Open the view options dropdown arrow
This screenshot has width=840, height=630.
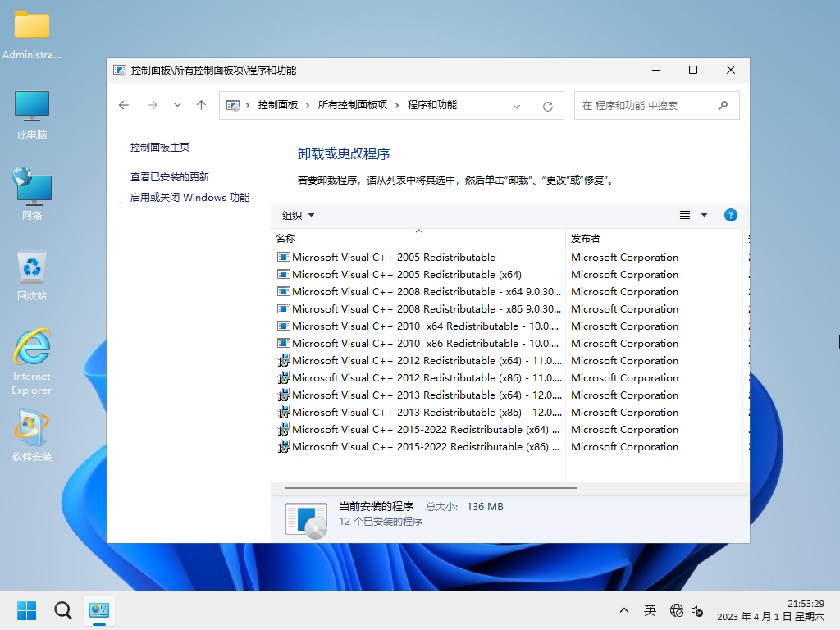pyautogui.click(x=704, y=215)
